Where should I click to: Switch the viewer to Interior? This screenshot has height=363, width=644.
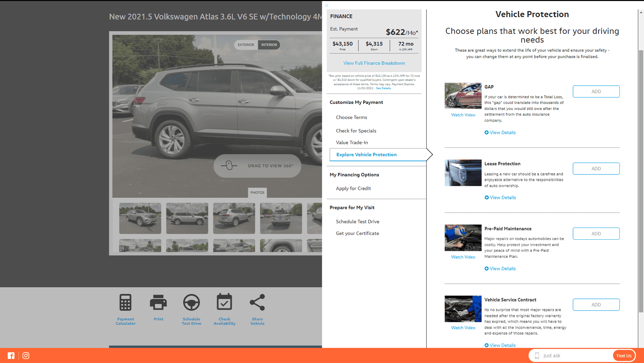coord(269,45)
